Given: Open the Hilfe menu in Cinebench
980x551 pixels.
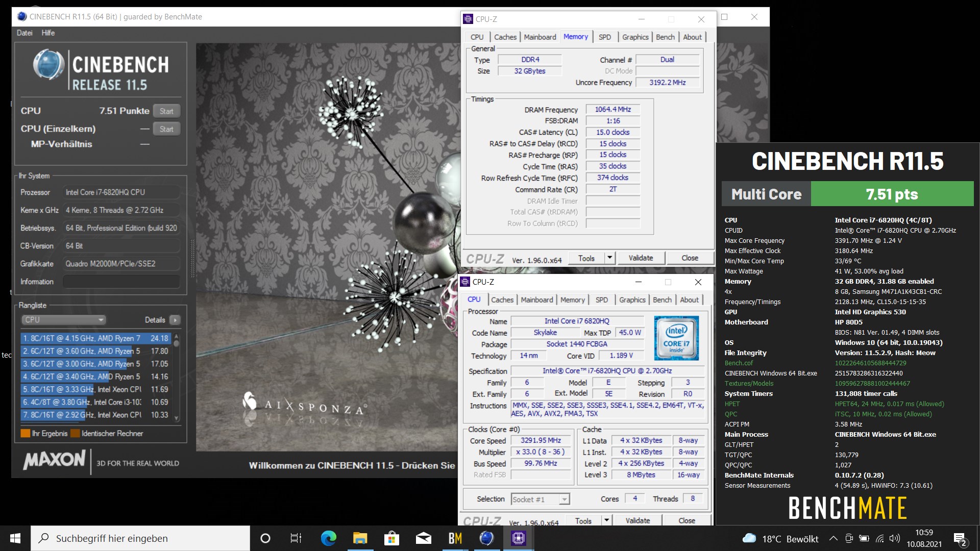Looking at the screenshot, I should click(48, 33).
